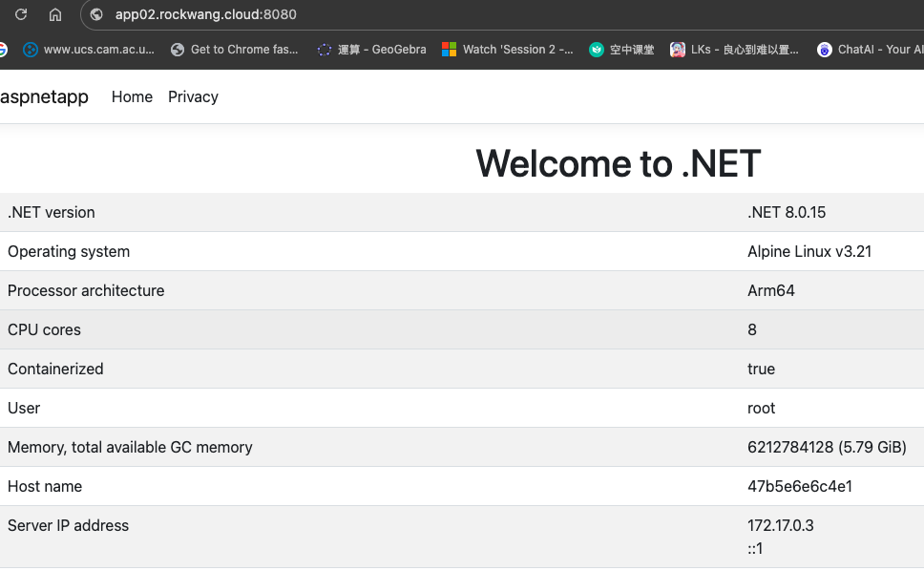Reload the page with the refresh icon

pos(21,14)
